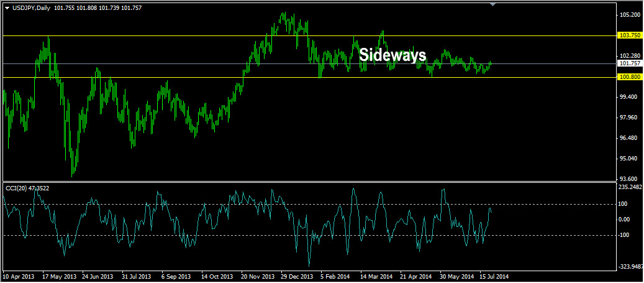This screenshot has height=283, width=644.
Task: Click the triangle beside USDJPY,Daily title
Action: [7, 8]
